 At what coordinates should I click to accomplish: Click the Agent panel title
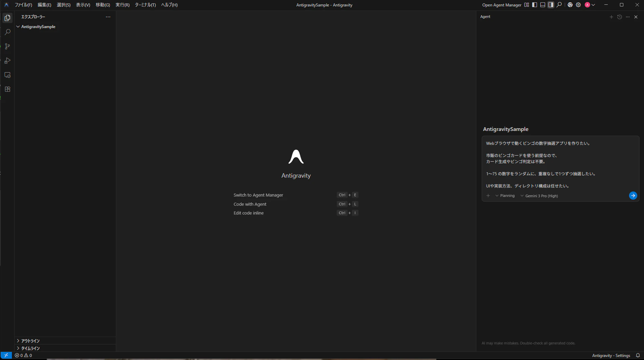click(x=485, y=17)
